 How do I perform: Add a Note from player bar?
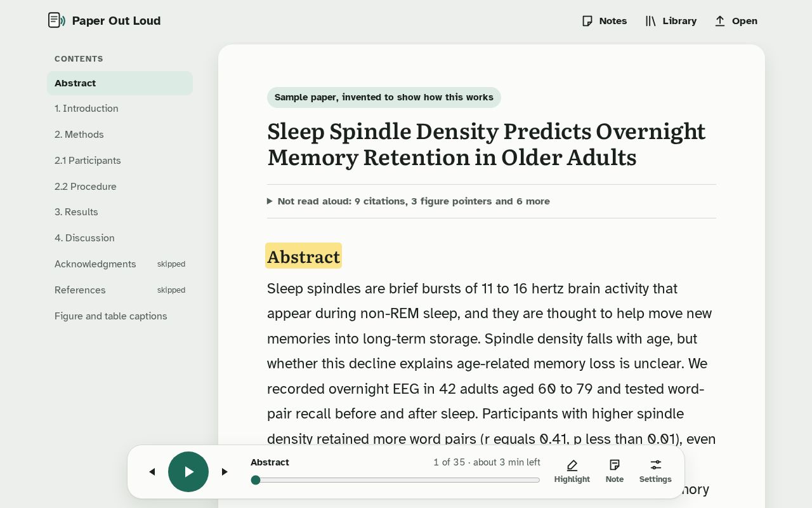(x=615, y=472)
